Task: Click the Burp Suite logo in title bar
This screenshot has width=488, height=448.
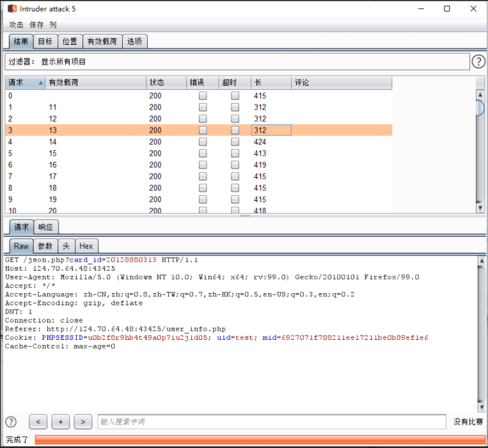Action: (12, 8)
